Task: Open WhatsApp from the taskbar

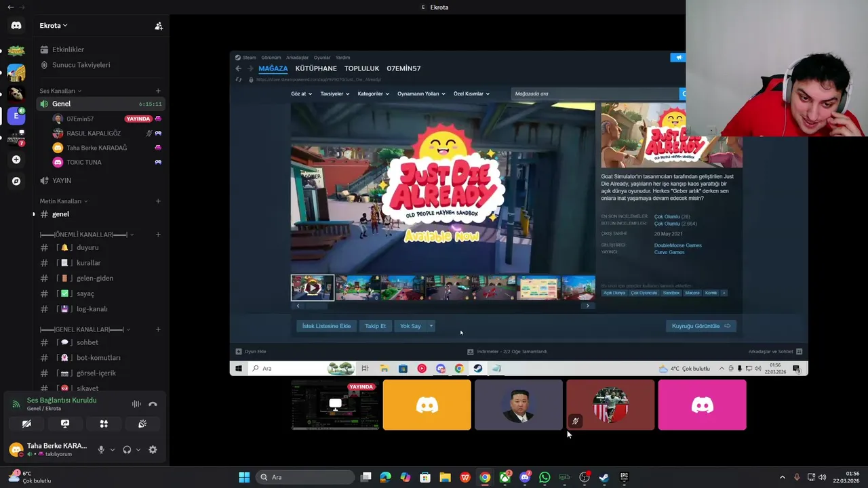Action: pyautogui.click(x=545, y=477)
